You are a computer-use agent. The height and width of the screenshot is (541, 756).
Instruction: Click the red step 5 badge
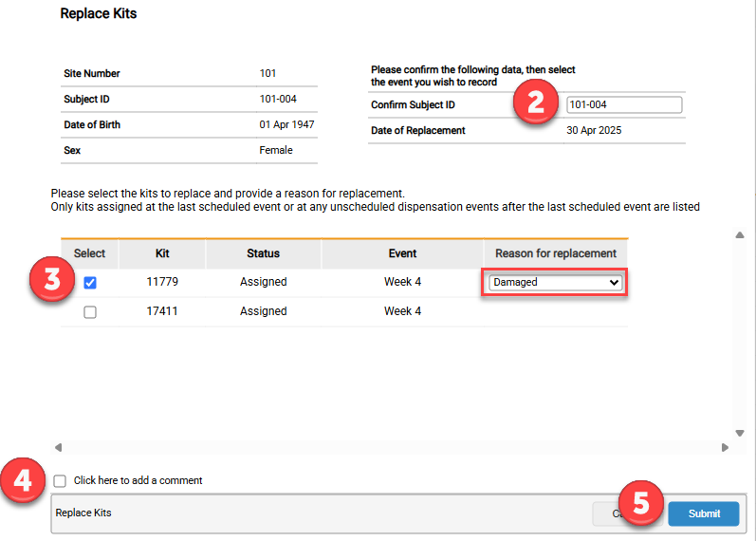(x=641, y=504)
